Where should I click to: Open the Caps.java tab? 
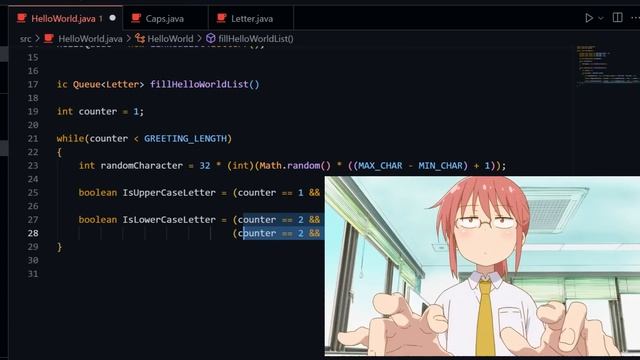(164, 18)
